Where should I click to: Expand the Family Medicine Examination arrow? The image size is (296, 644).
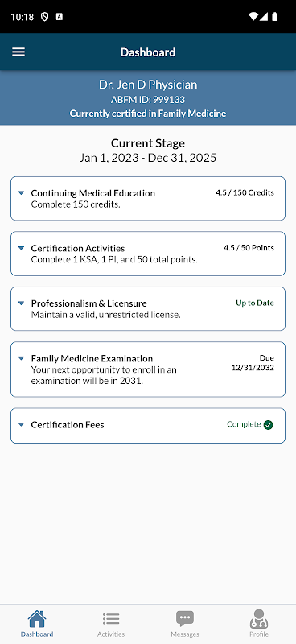[22, 358]
